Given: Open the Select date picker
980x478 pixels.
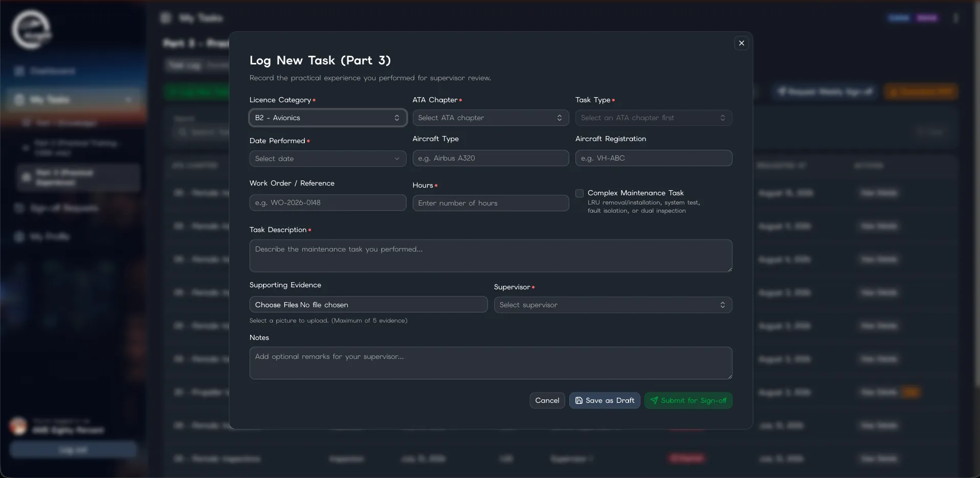Looking at the screenshot, I should [328, 158].
